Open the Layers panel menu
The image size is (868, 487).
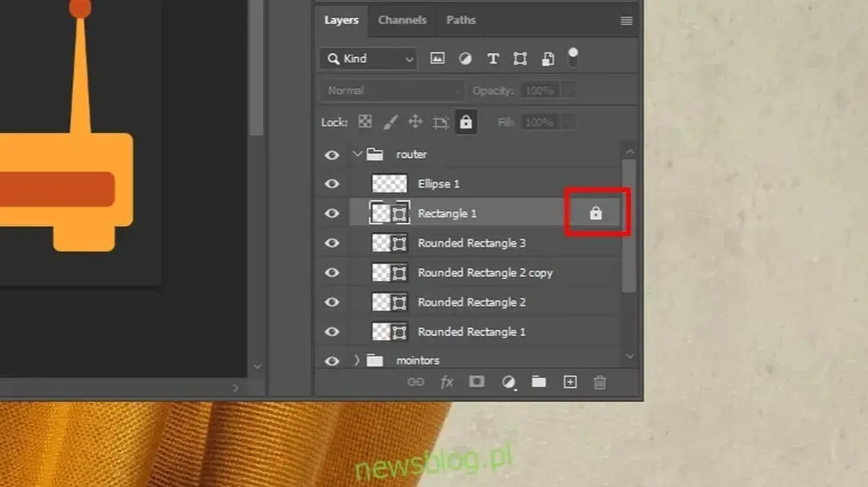627,21
